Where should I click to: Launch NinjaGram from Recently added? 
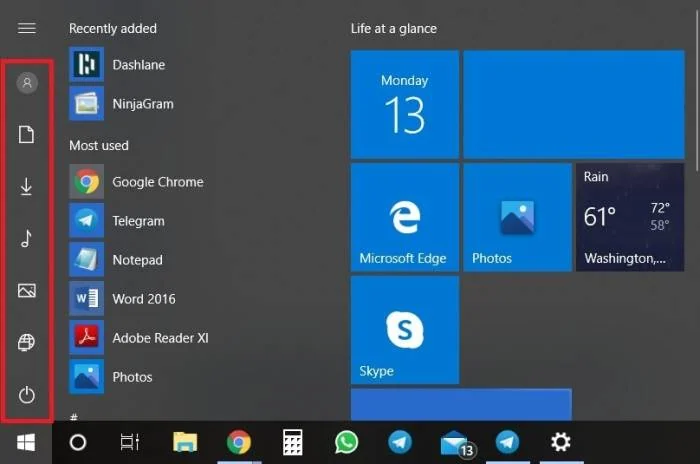point(121,104)
